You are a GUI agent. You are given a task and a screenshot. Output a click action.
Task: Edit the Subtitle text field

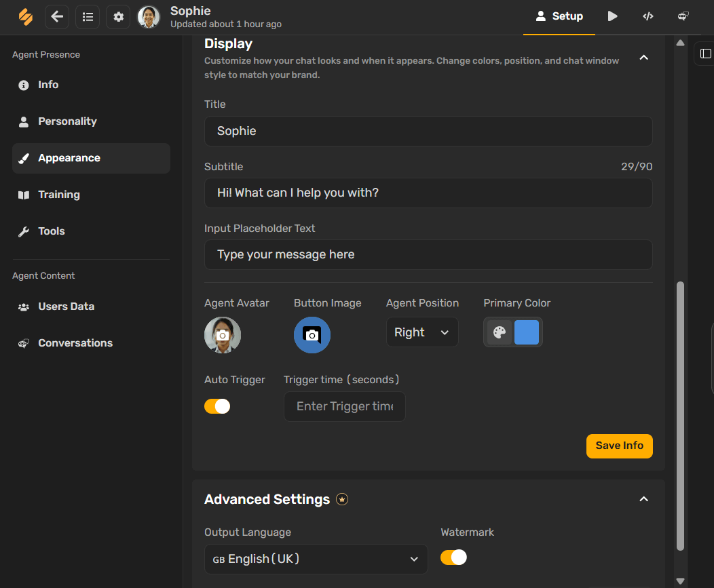click(428, 193)
